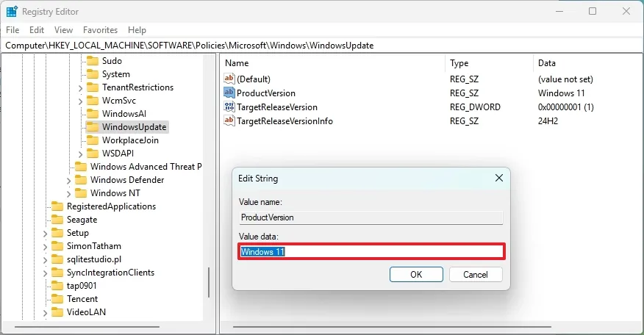Expand the TenantRestrictions key
The height and width of the screenshot is (335, 644).
[x=81, y=88]
